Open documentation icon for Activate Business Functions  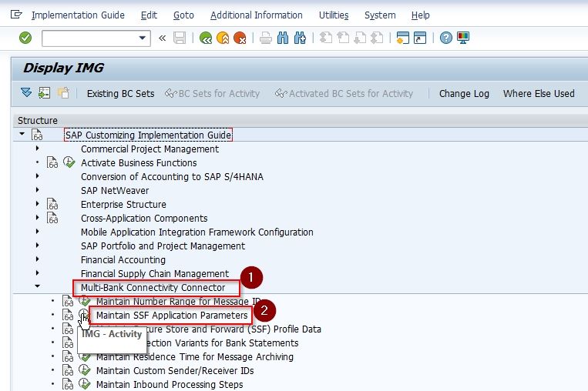tap(52, 162)
